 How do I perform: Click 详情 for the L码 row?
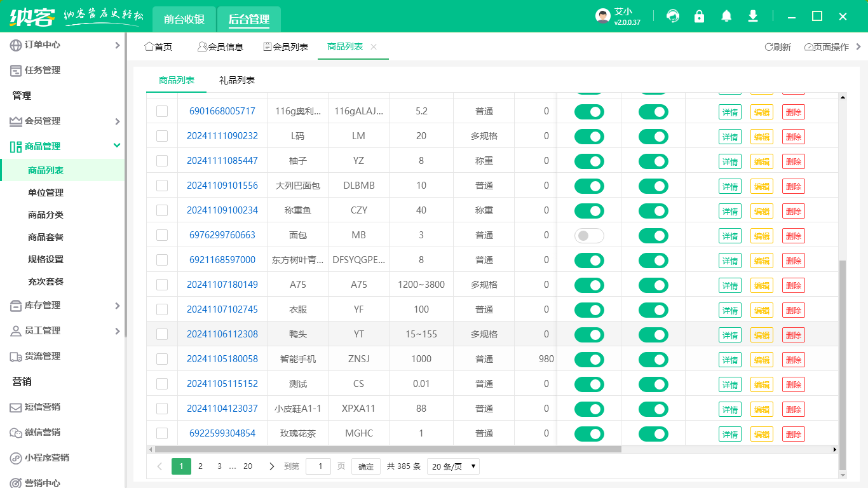pos(730,137)
